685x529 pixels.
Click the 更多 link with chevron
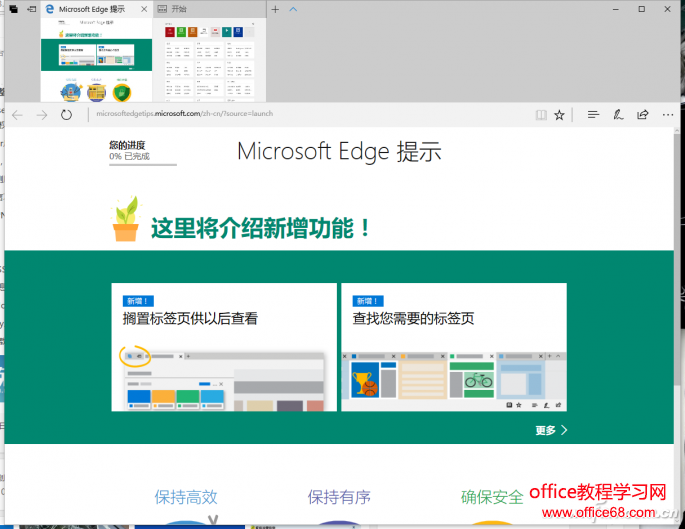[x=551, y=430]
